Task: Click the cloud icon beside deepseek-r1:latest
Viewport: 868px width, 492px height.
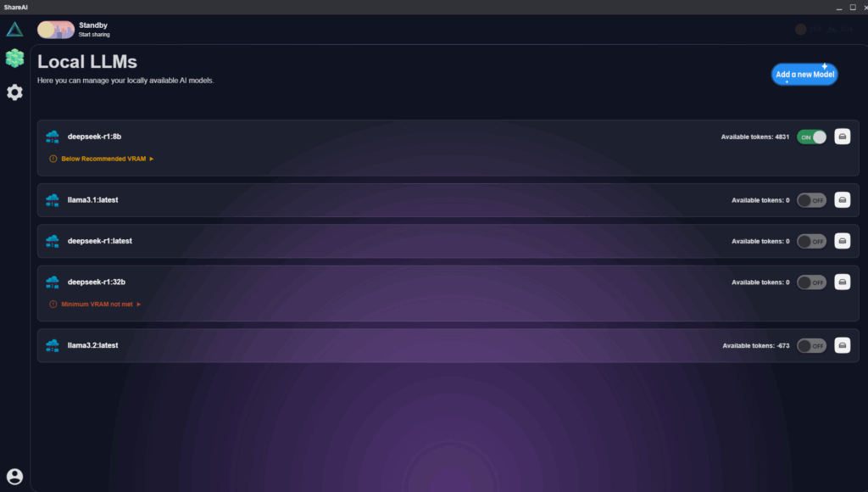Action: click(x=53, y=241)
